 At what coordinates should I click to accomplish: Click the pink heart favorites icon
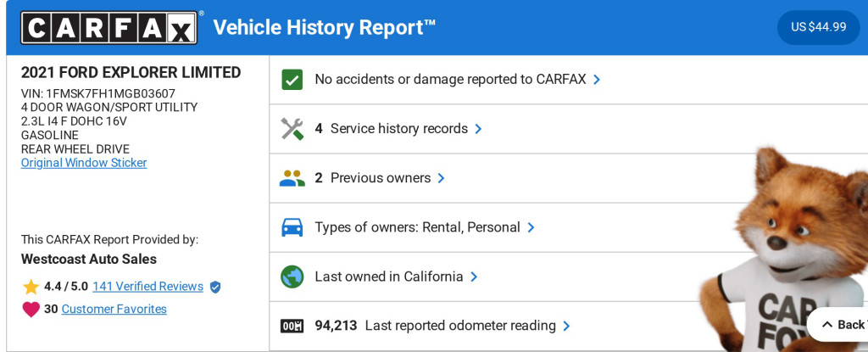point(31,310)
